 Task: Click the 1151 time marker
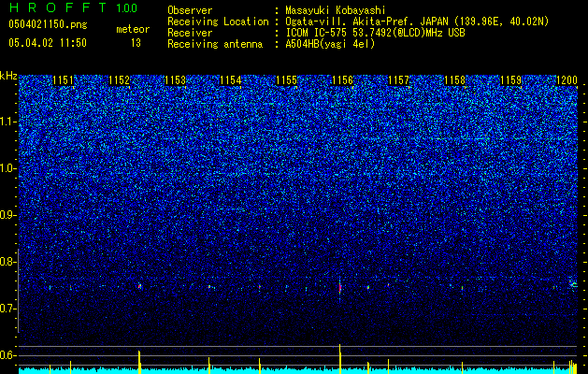(x=64, y=80)
